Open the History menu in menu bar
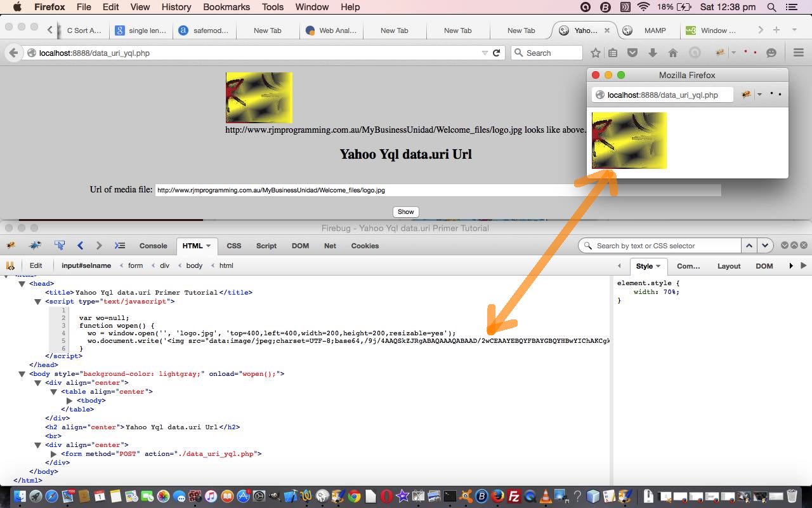 click(x=176, y=7)
